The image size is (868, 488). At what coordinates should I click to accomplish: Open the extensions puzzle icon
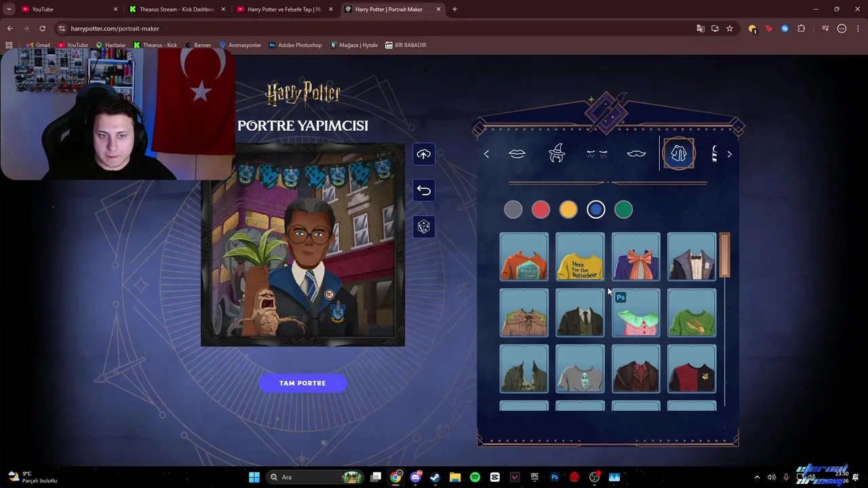pos(802,28)
